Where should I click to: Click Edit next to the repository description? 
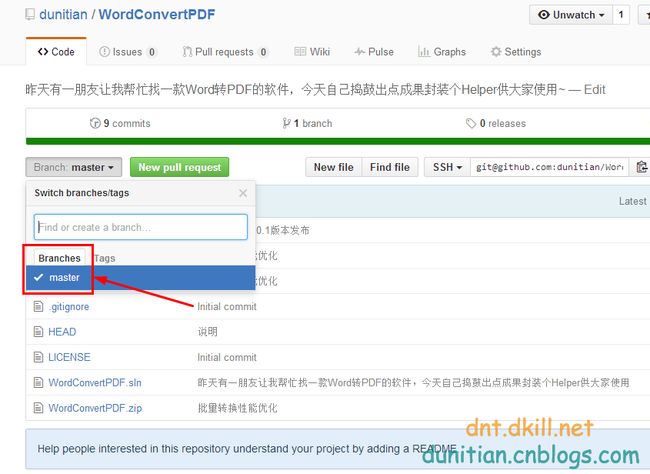(x=594, y=90)
